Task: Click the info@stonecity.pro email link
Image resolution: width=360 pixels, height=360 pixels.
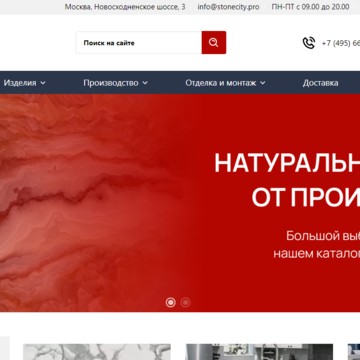Action: [228, 7]
